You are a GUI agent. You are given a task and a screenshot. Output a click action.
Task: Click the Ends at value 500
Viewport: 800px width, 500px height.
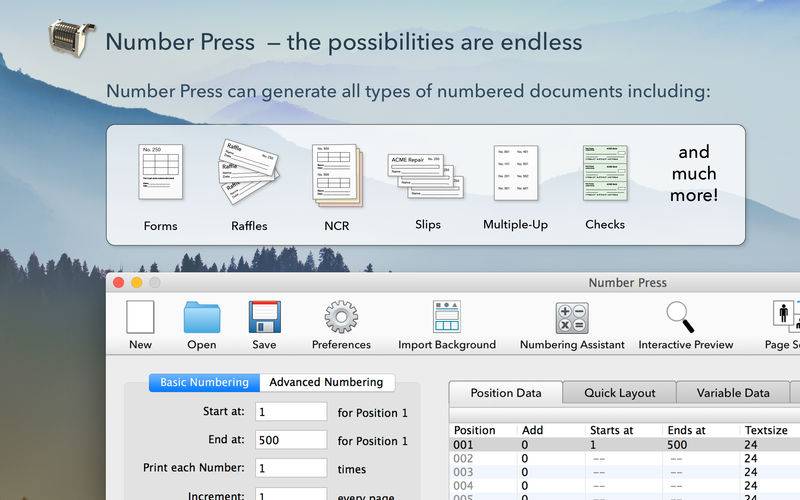pyautogui.click(x=677, y=444)
